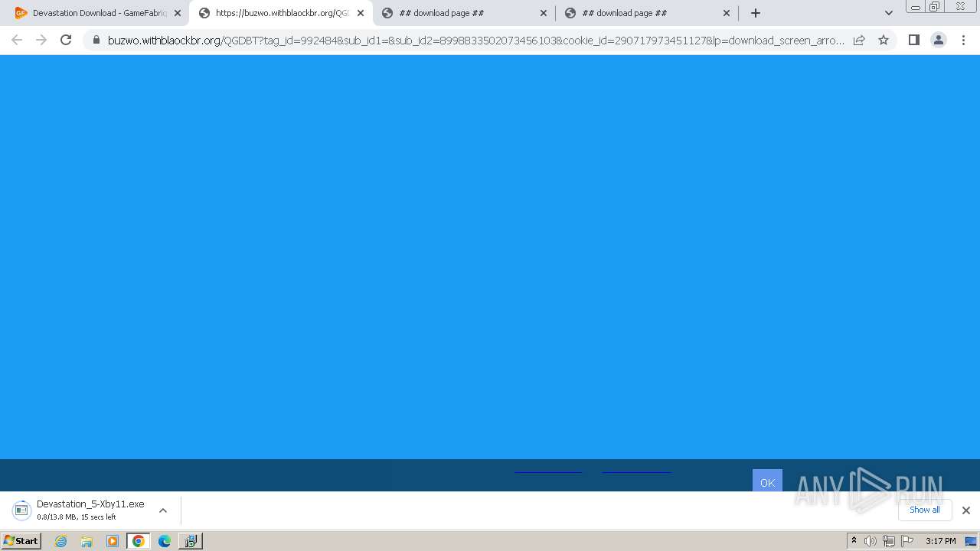Follow the first footer link
980x551 pixels.
(x=548, y=472)
